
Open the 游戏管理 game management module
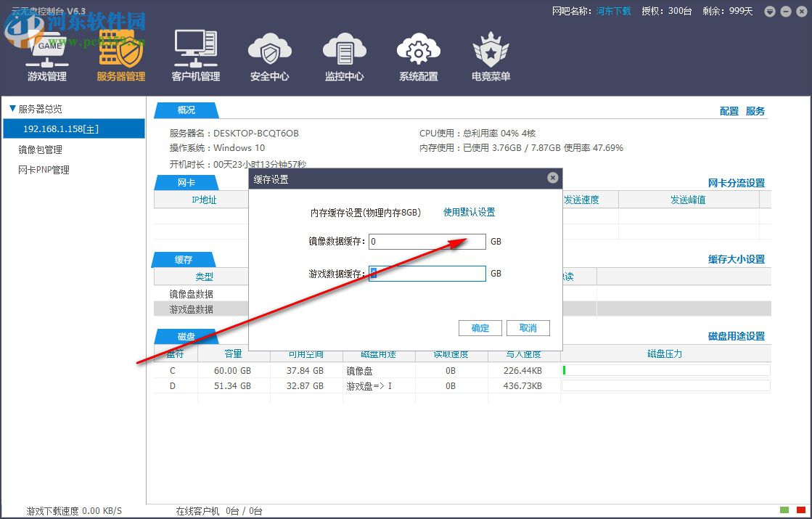click(x=46, y=54)
